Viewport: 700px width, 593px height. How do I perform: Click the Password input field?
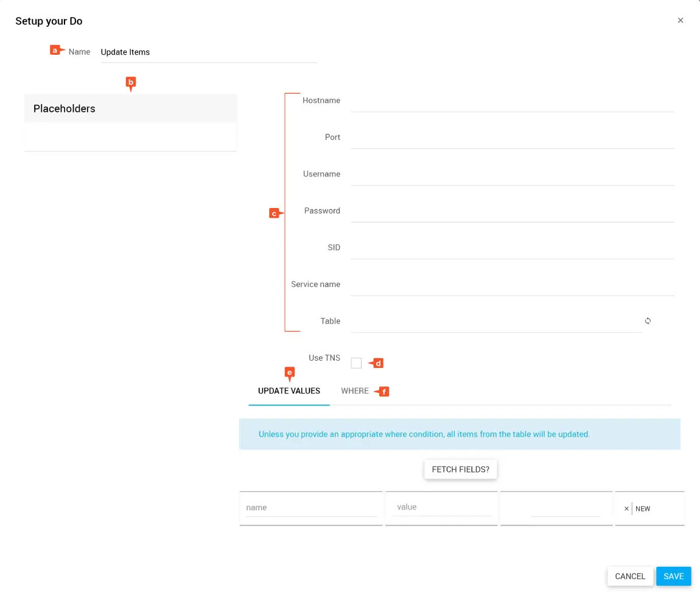(511, 211)
